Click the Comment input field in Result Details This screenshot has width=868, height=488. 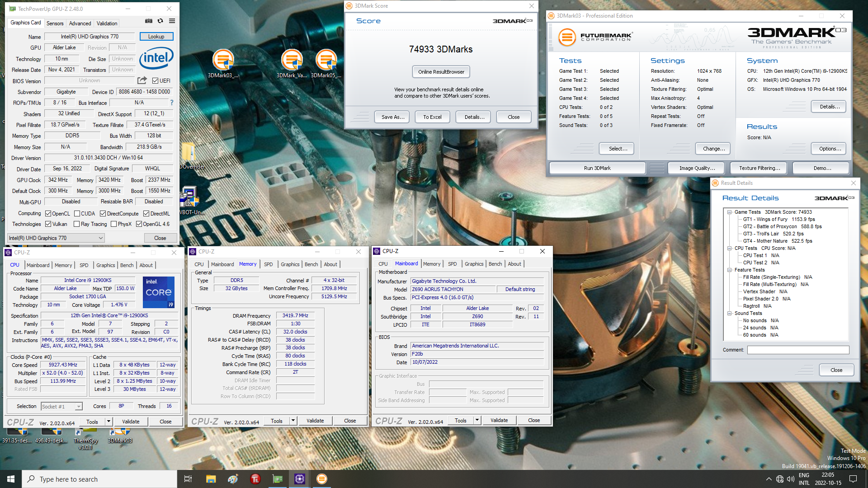pos(798,350)
